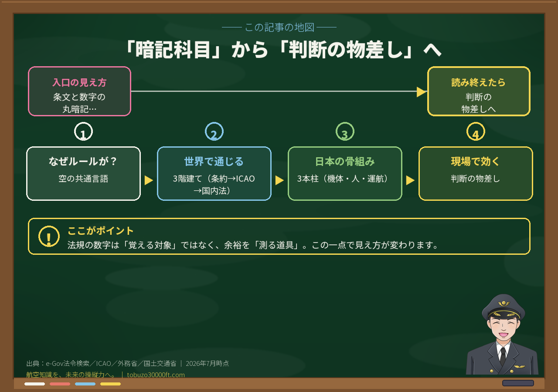Click the 入口の見え方 box
The width and height of the screenshot is (558, 392).
(79, 91)
